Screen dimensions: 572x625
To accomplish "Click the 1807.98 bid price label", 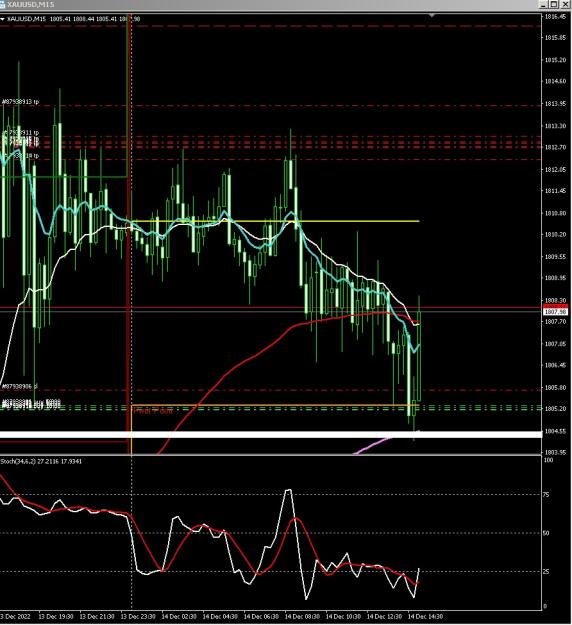I will (556, 312).
